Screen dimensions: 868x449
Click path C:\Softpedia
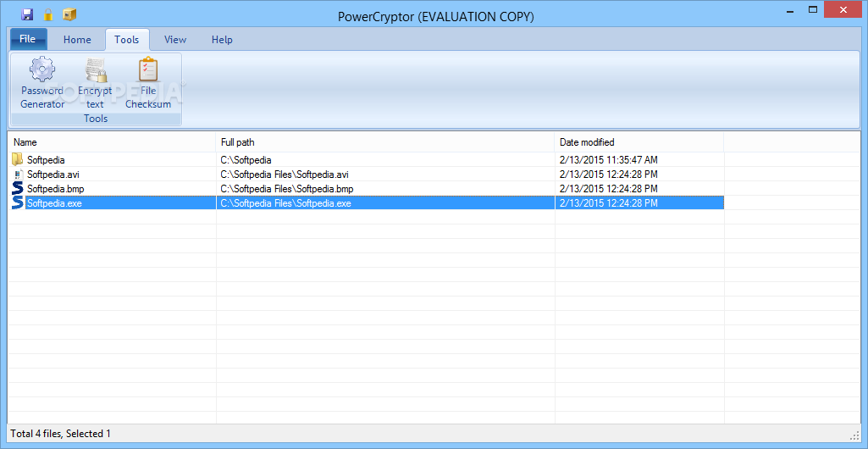pyautogui.click(x=246, y=160)
